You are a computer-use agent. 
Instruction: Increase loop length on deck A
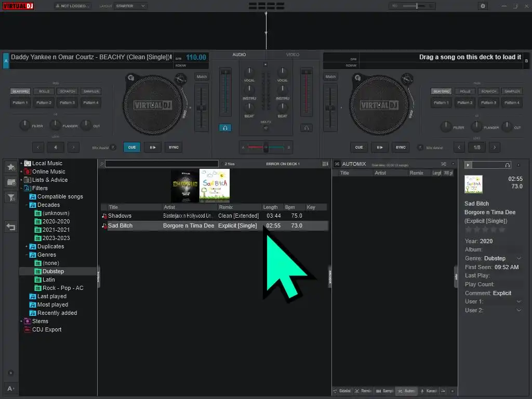tap(73, 147)
